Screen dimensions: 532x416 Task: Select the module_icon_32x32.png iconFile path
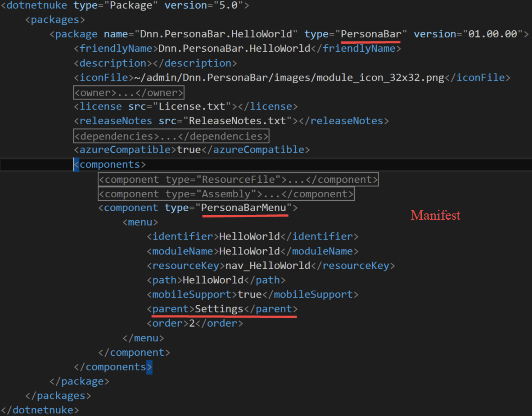click(x=289, y=78)
